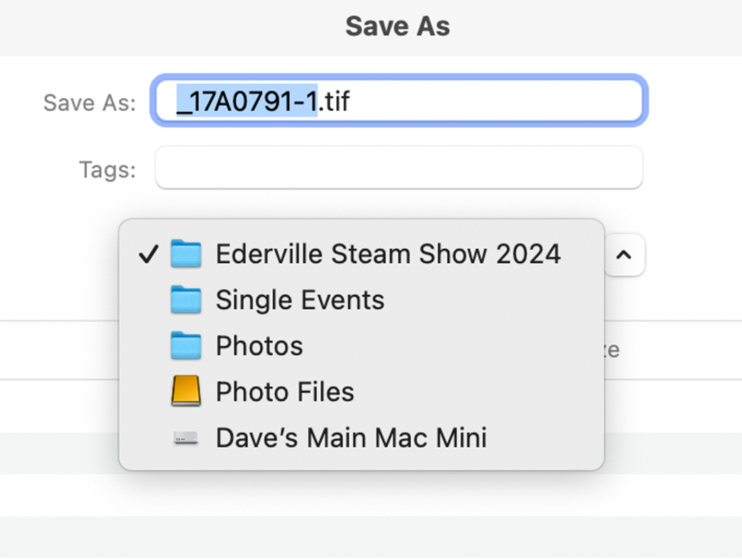The width and height of the screenshot is (742, 560).
Task: Click the "Save As:" field label
Action: coord(89,103)
